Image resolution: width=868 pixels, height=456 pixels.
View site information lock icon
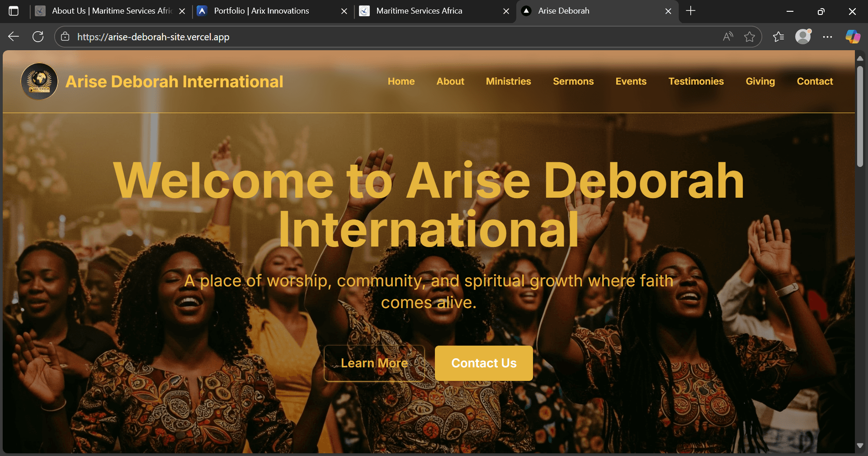pos(65,37)
